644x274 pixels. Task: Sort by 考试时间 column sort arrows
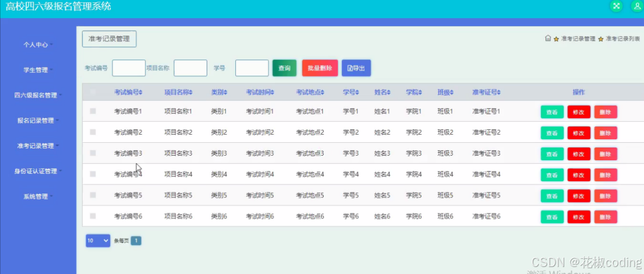(x=273, y=93)
